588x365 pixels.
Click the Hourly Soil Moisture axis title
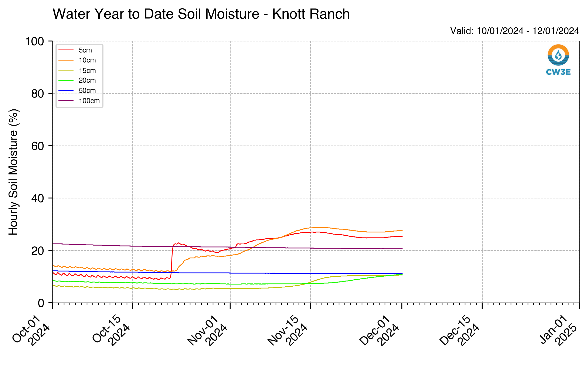(x=13, y=172)
